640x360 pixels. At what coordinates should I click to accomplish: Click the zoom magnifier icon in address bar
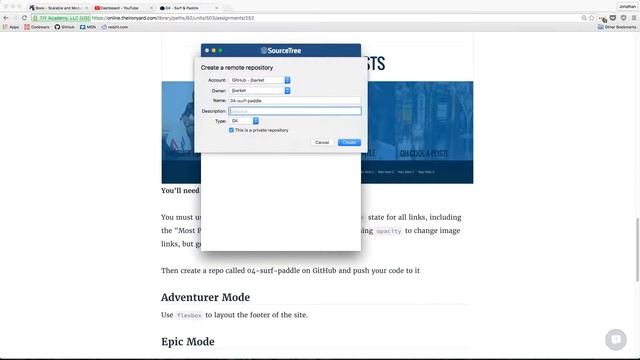[x=584, y=18]
